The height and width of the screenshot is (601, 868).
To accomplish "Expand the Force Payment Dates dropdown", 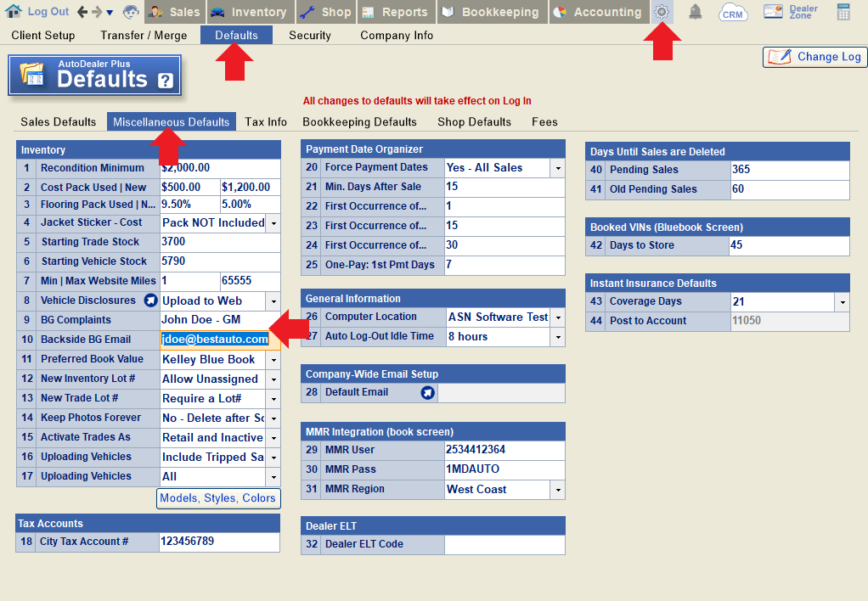I will tap(558, 168).
